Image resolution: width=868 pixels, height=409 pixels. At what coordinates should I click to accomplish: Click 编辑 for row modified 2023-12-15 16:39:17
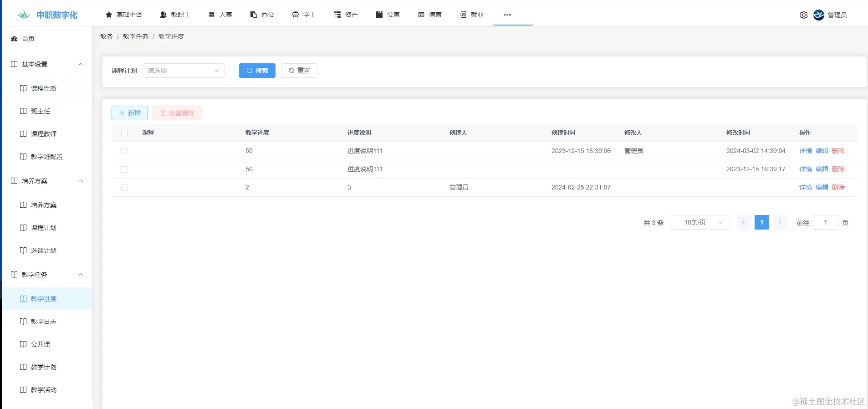pos(822,169)
